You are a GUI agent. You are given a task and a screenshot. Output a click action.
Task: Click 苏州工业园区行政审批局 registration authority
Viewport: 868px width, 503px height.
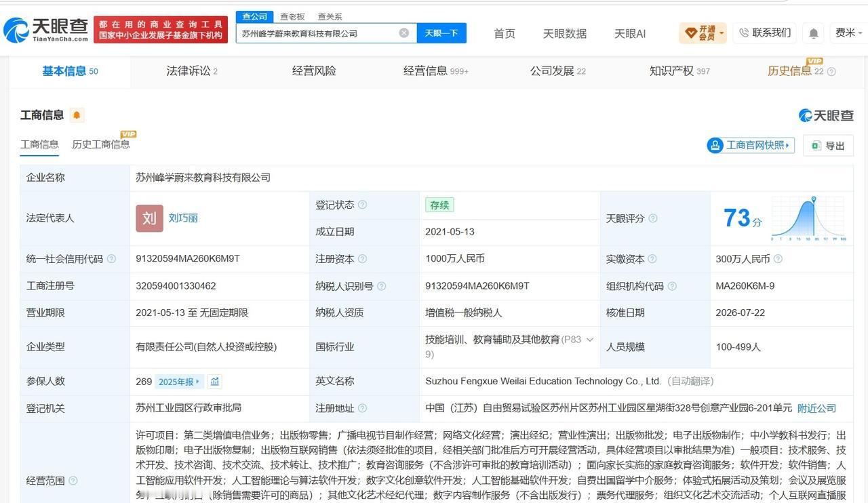tap(189, 408)
